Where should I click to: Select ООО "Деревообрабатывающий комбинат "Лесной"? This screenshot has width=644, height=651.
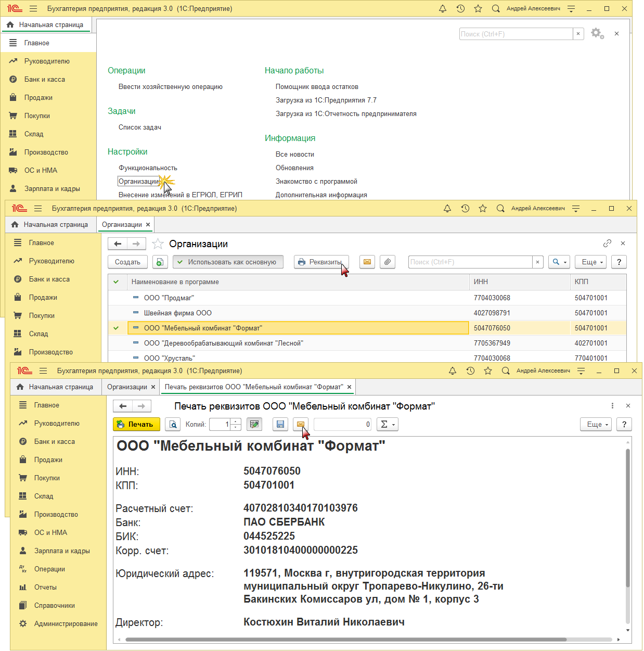[367, 343]
